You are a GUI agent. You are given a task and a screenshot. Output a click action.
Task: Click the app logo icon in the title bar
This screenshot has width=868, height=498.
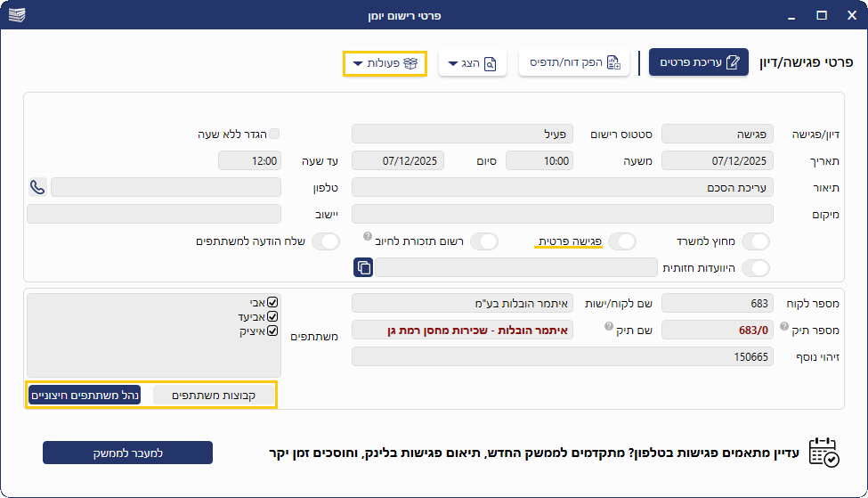click(18, 15)
